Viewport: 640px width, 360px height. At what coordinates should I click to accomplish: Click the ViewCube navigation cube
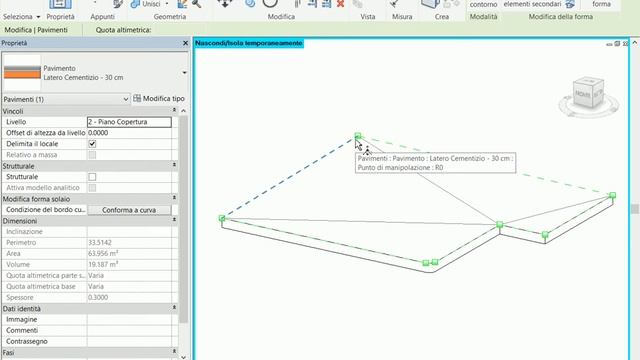[x=588, y=93]
